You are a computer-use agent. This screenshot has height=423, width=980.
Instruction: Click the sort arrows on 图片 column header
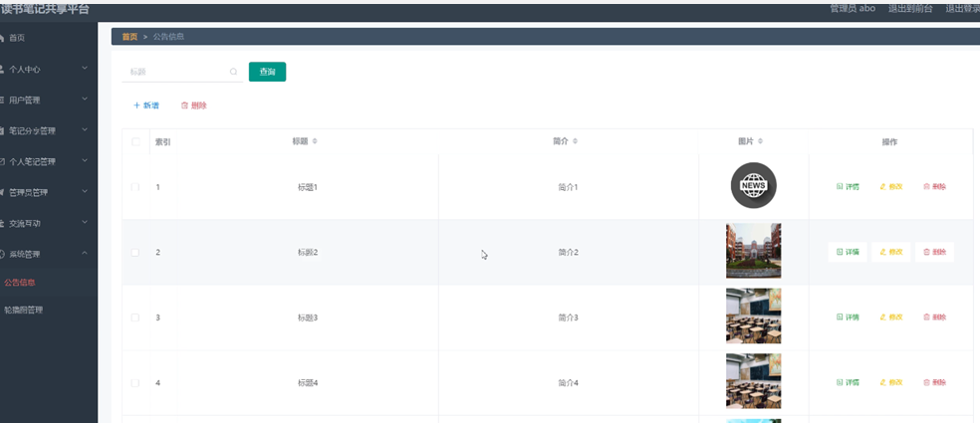coord(760,141)
